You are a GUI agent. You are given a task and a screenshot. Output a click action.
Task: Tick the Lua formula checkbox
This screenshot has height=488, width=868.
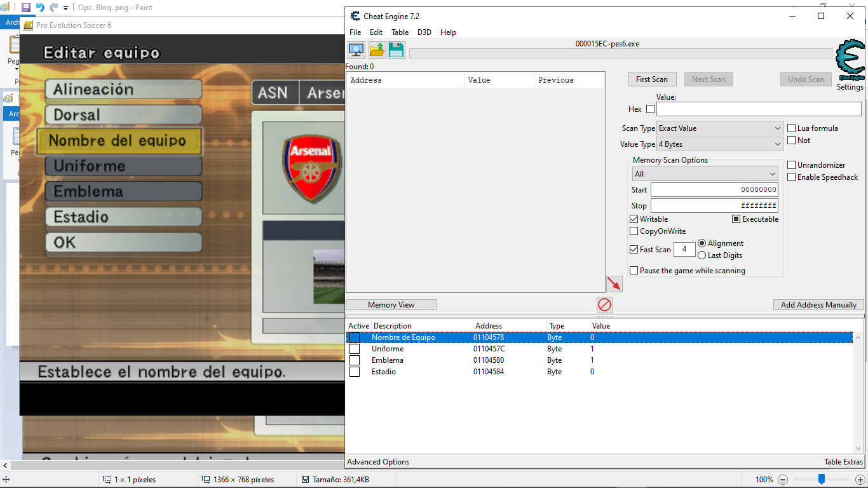(x=792, y=128)
